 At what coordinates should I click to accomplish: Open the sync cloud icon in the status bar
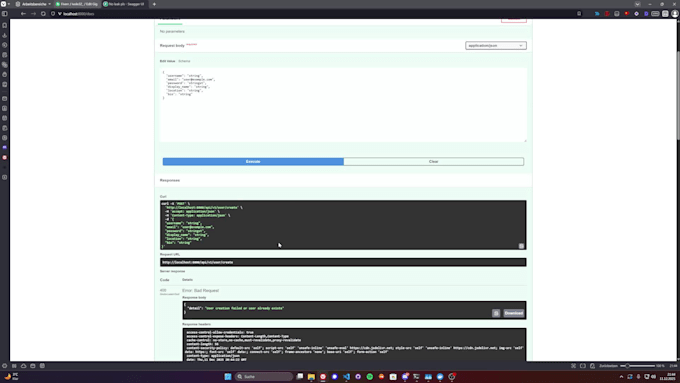click(x=23, y=366)
